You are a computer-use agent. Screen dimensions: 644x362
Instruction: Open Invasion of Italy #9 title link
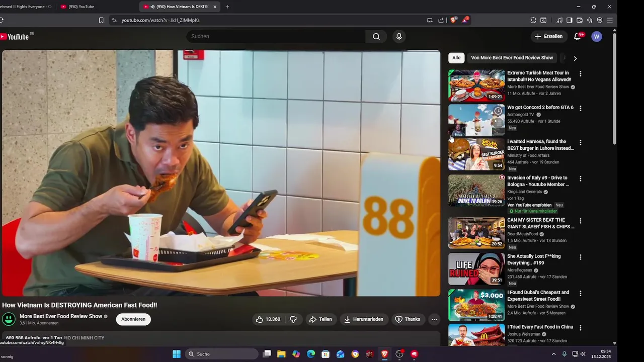tap(538, 181)
